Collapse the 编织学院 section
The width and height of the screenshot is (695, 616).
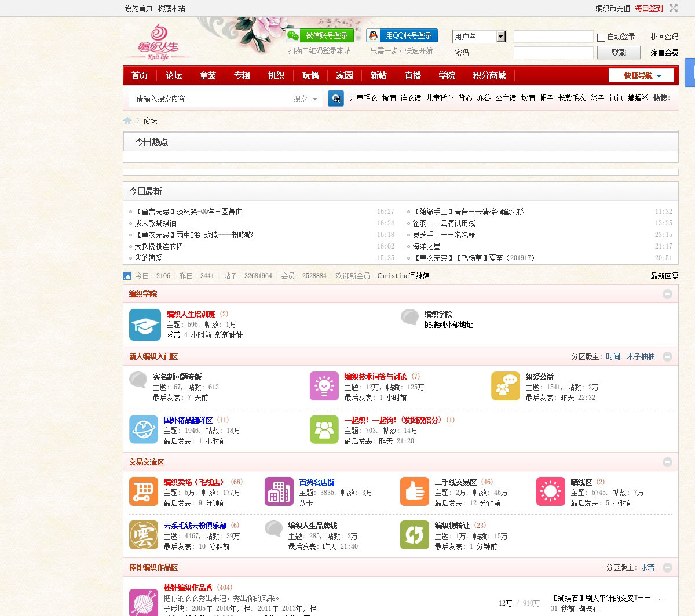point(667,294)
